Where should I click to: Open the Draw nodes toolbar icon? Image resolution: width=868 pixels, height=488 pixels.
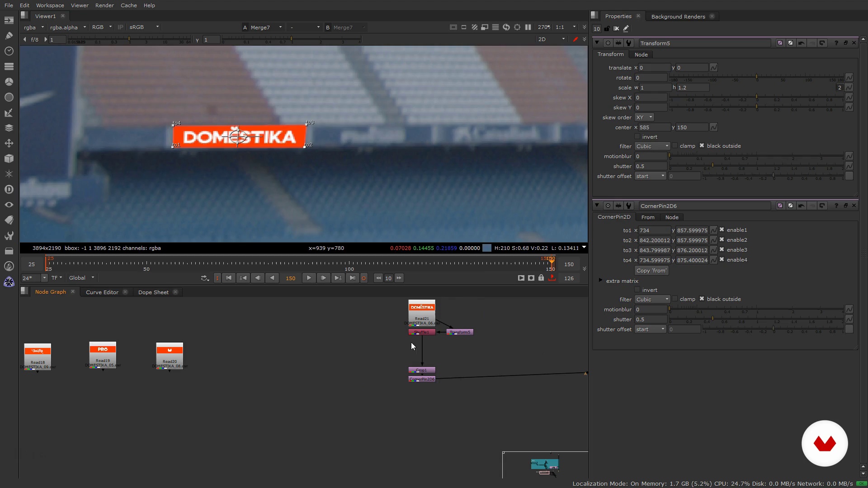tap(9, 36)
